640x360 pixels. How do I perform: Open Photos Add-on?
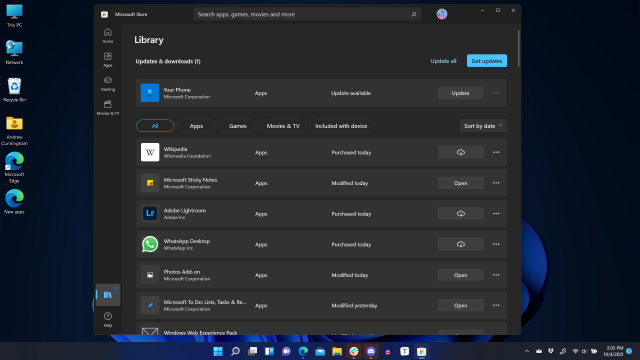pyautogui.click(x=460, y=275)
